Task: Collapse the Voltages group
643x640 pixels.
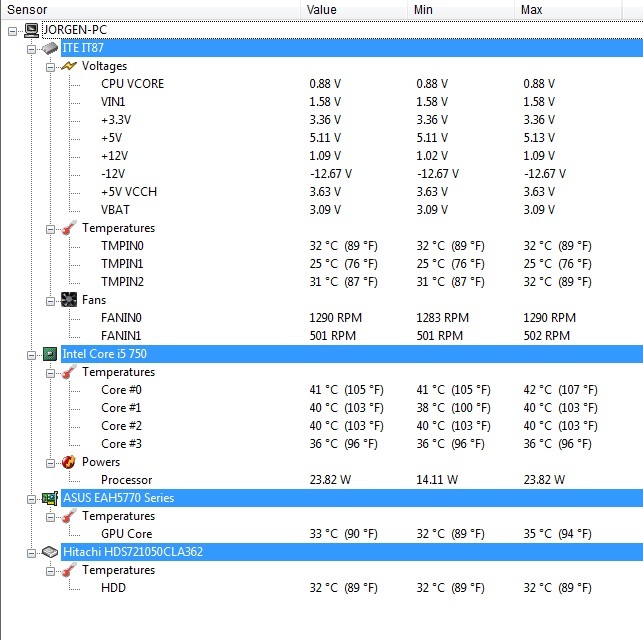Action: (x=50, y=67)
